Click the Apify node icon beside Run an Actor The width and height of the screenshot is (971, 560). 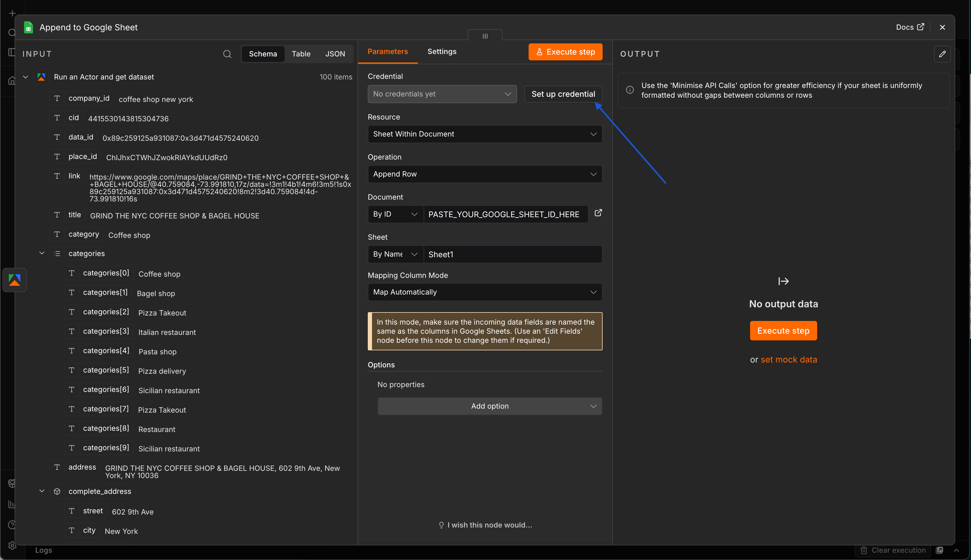(x=41, y=77)
